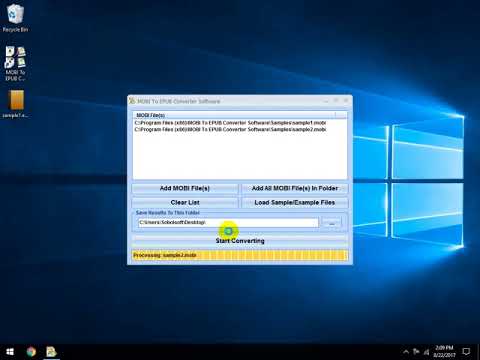This screenshot has width=480, height=360.
Task: Browse for the save results folder
Action: pyautogui.click(x=332, y=223)
